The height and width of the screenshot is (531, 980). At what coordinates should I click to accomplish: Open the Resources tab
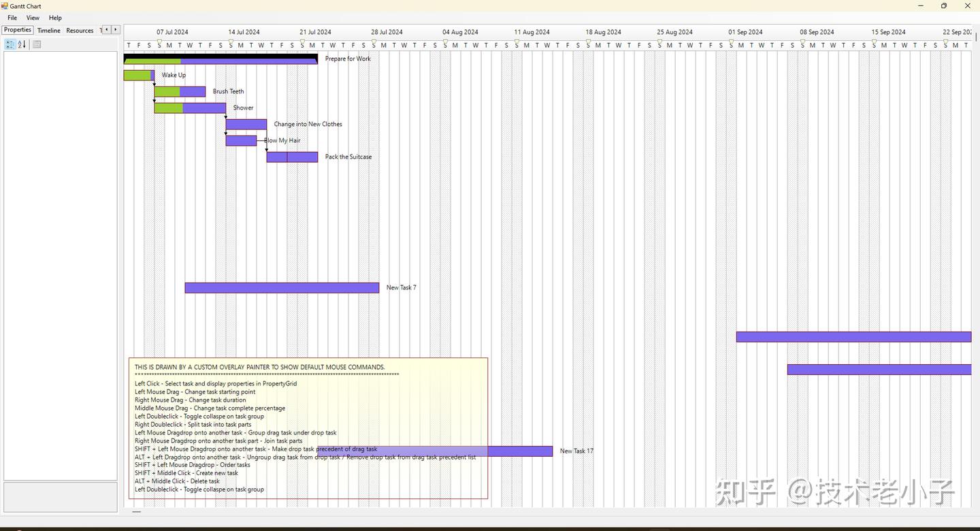click(80, 30)
